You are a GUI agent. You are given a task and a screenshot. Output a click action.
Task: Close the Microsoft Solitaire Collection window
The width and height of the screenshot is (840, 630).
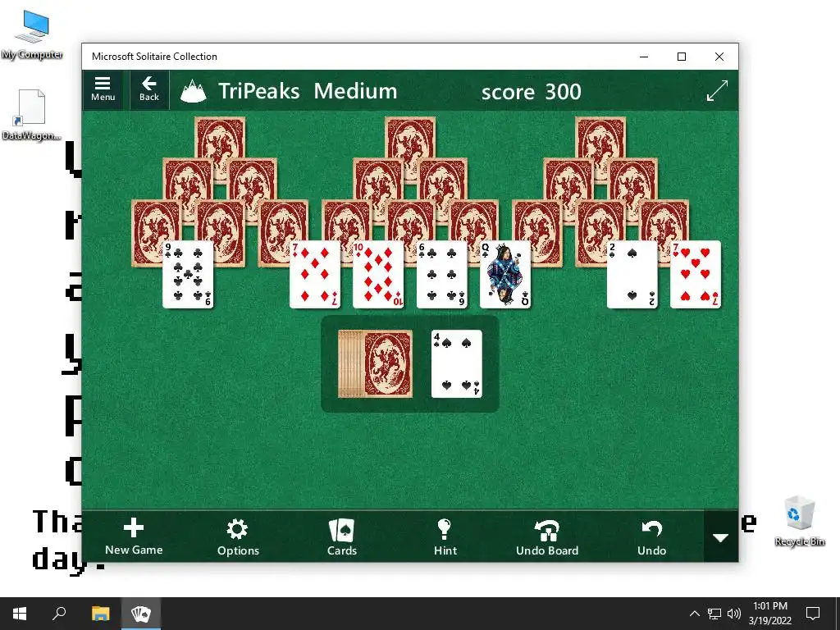[719, 57]
